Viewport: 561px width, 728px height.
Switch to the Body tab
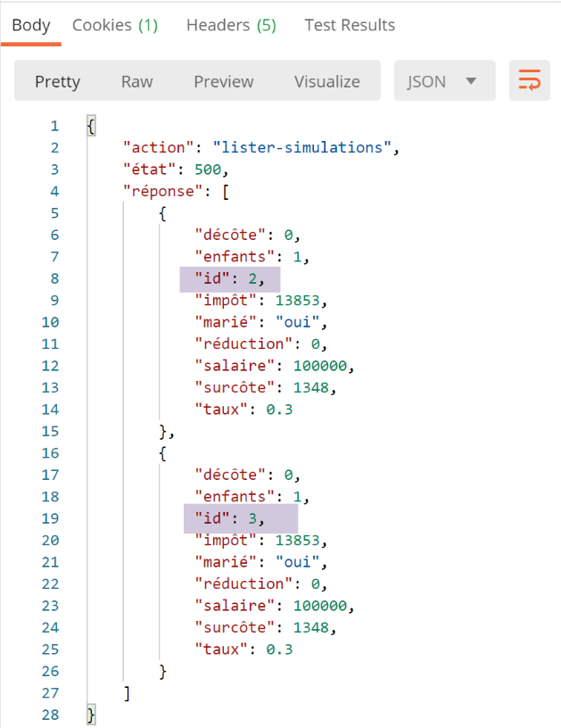click(x=30, y=25)
